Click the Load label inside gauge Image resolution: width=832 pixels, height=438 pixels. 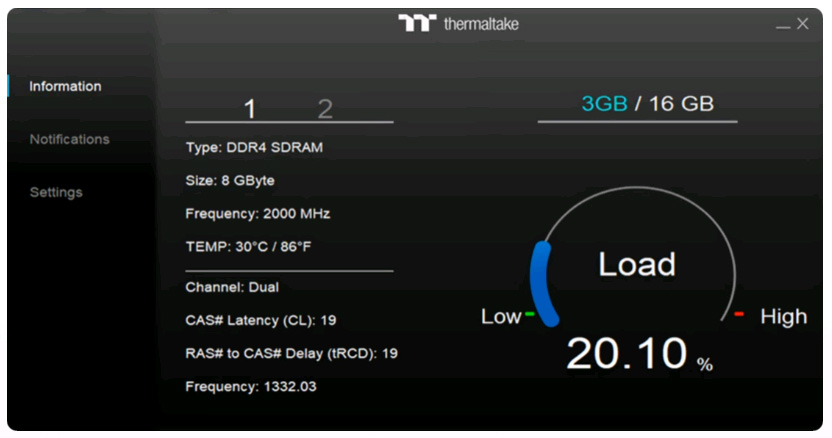point(637,264)
